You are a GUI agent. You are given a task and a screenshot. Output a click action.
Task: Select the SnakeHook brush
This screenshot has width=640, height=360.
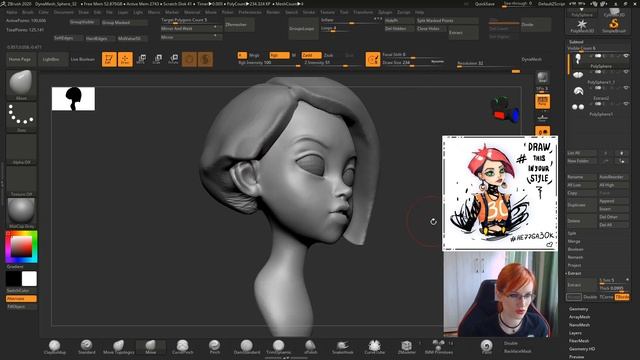tap(342, 347)
